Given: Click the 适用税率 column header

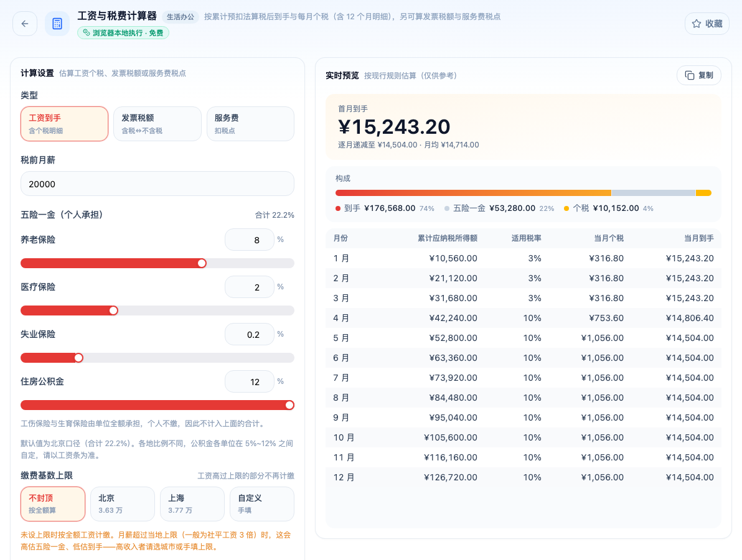Looking at the screenshot, I should [526, 238].
